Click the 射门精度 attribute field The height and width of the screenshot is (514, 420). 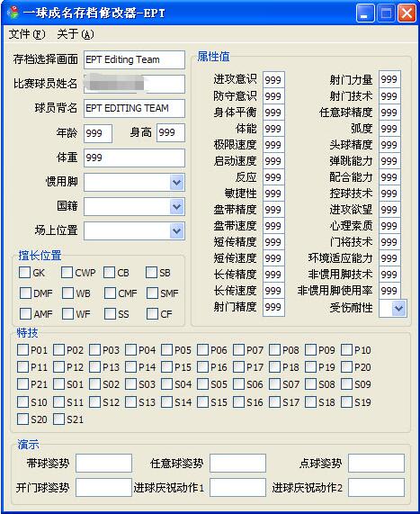click(273, 307)
